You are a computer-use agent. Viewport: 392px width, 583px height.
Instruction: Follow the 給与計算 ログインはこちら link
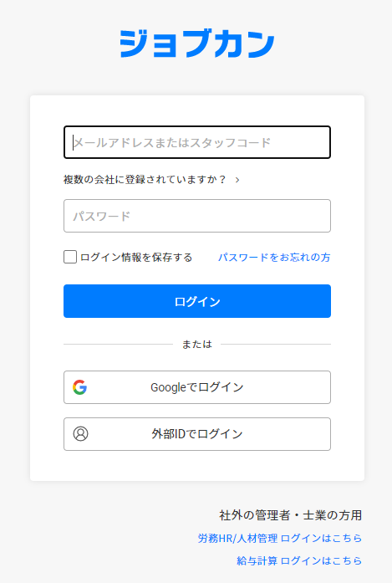click(x=299, y=560)
